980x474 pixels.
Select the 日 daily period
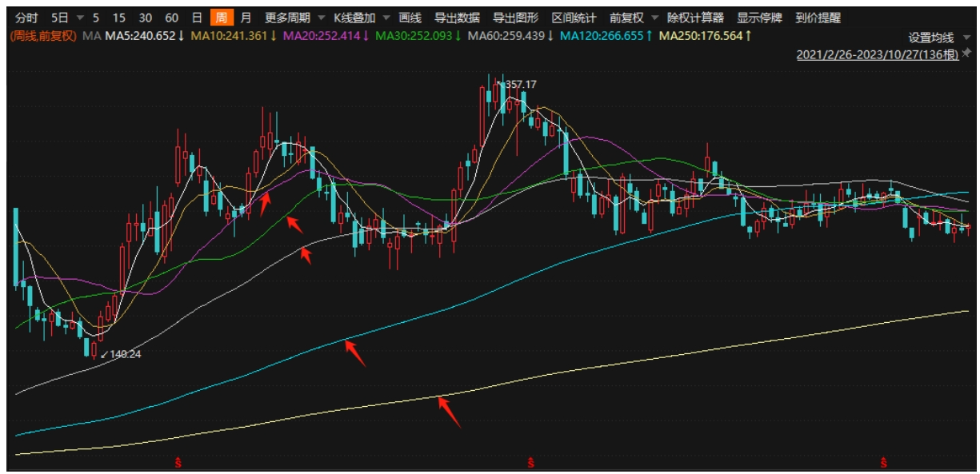[197, 18]
